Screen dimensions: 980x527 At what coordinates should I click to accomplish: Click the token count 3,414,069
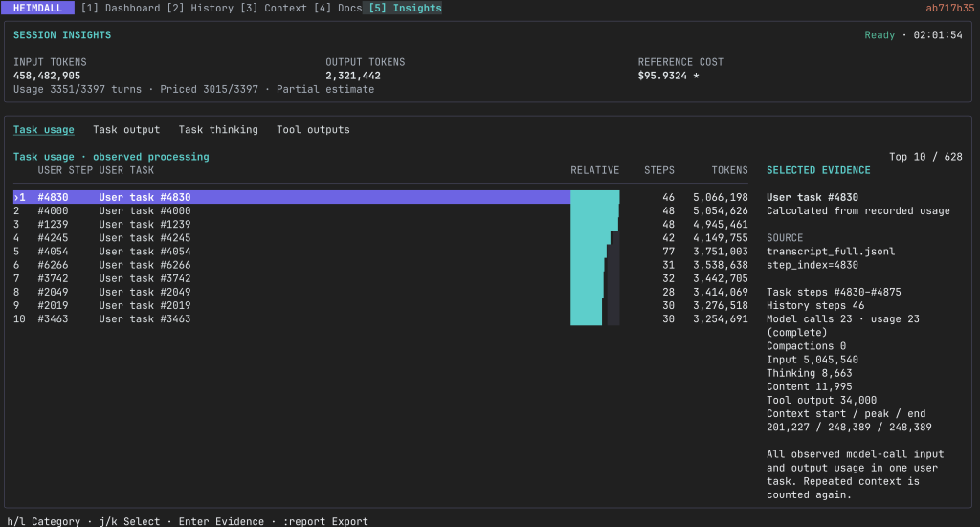click(x=720, y=293)
